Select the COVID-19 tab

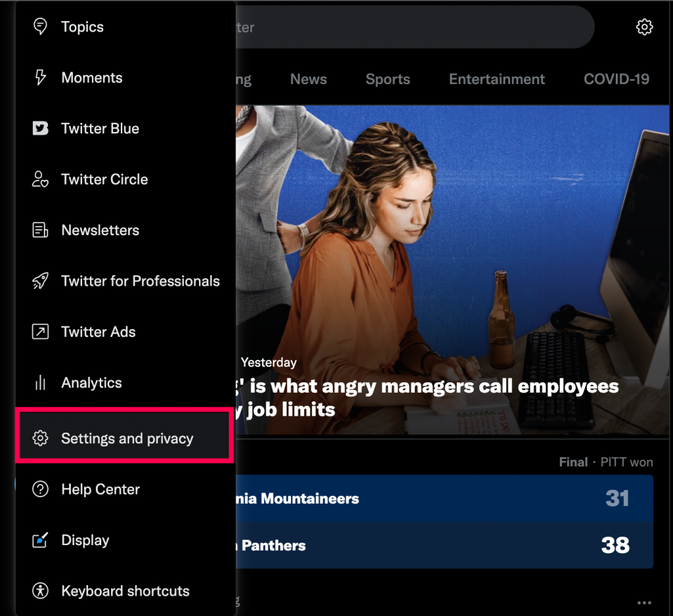pos(616,79)
